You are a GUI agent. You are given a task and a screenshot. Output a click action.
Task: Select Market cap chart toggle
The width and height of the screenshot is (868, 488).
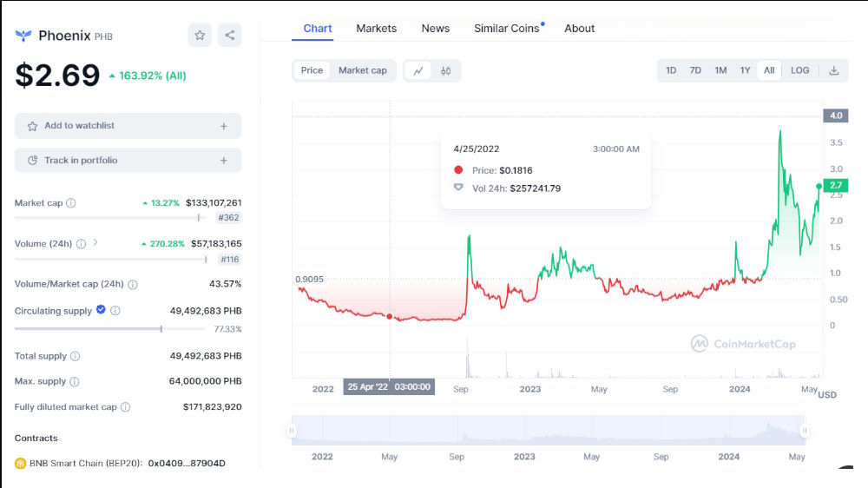[x=363, y=70]
